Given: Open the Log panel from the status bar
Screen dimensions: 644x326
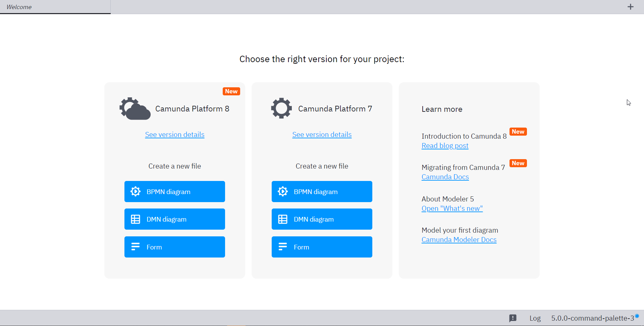Looking at the screenshot, I should click(x=535, y=318).
